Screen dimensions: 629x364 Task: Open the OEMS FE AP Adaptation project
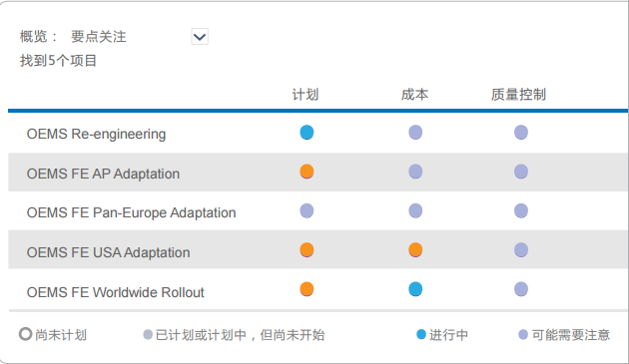click(103, 174)
